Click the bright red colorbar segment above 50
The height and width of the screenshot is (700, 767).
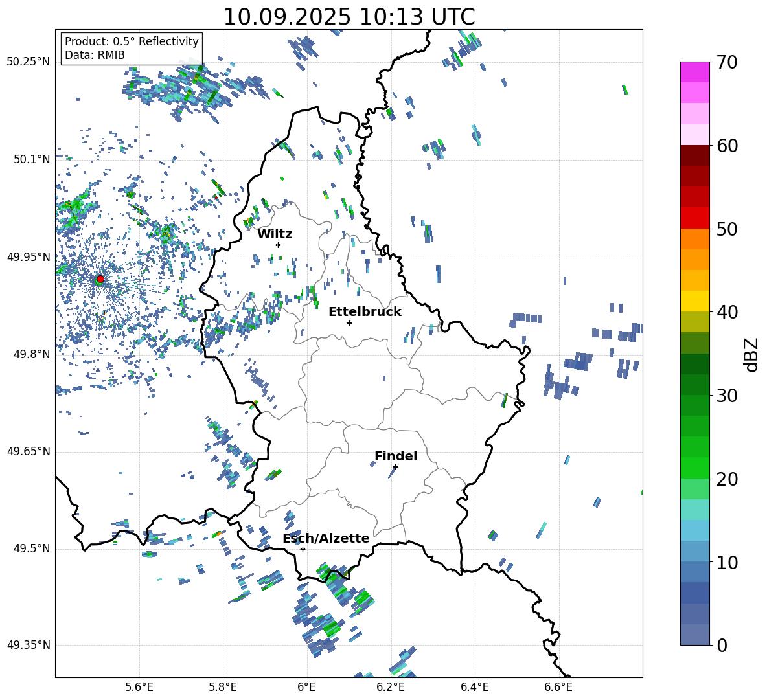pyautogui.click(x=694, y=218)
